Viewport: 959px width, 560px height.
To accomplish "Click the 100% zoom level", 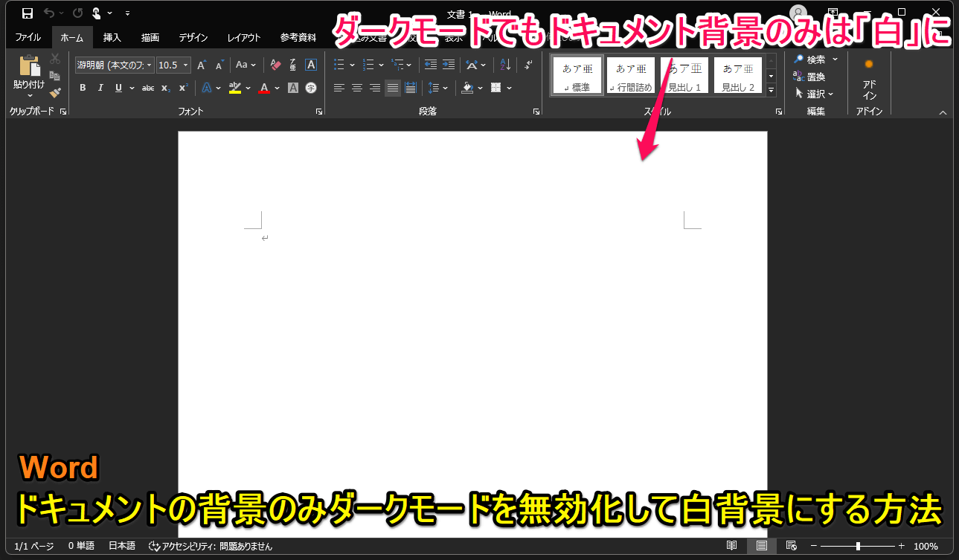I will pyautogui.click(x=926, y=546).
